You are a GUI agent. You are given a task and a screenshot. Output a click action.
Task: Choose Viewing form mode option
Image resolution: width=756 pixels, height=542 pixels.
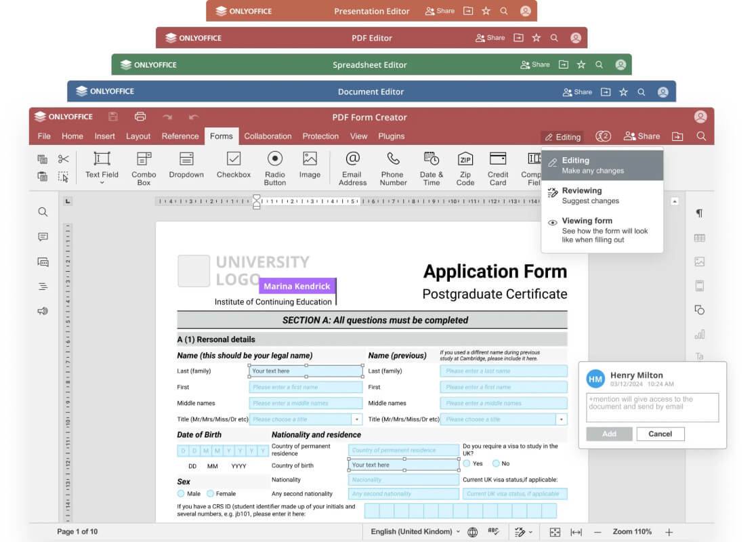[602, 230]
